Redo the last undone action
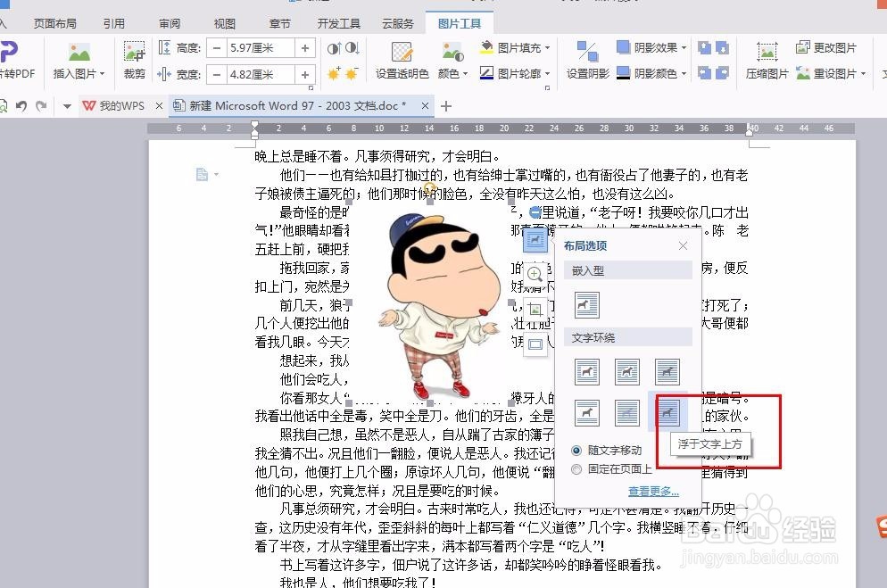 (x=41, y=105)
